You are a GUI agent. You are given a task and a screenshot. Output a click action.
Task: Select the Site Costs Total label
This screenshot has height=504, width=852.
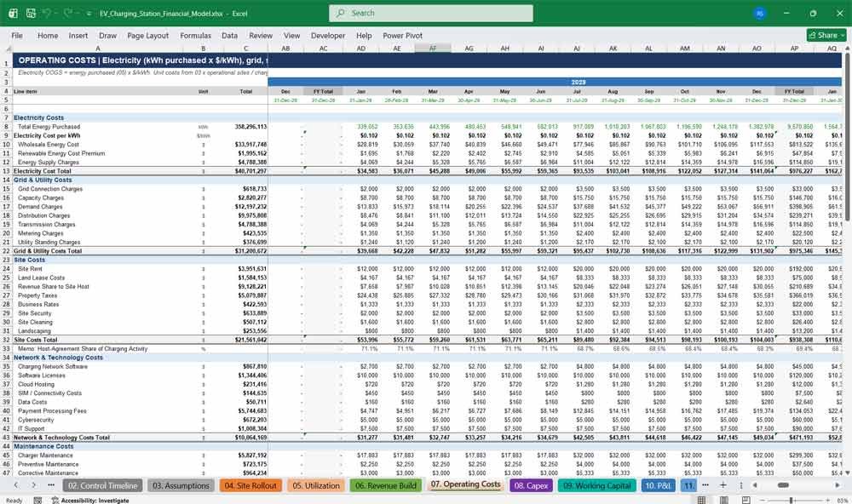[x=35, y=340]
